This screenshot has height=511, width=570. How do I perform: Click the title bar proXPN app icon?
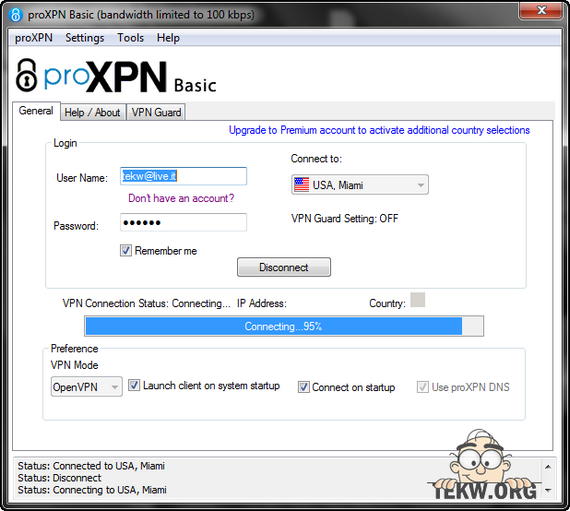pos(15,15)
